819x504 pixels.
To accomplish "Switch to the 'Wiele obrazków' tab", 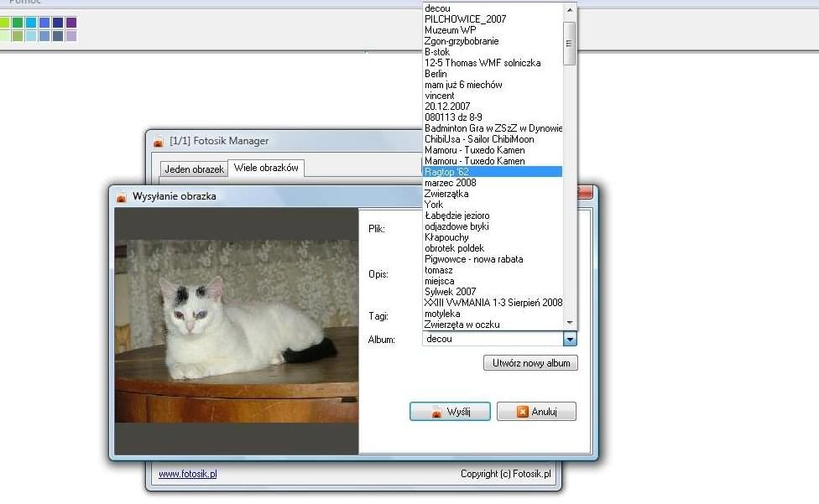I will [266, 168].
